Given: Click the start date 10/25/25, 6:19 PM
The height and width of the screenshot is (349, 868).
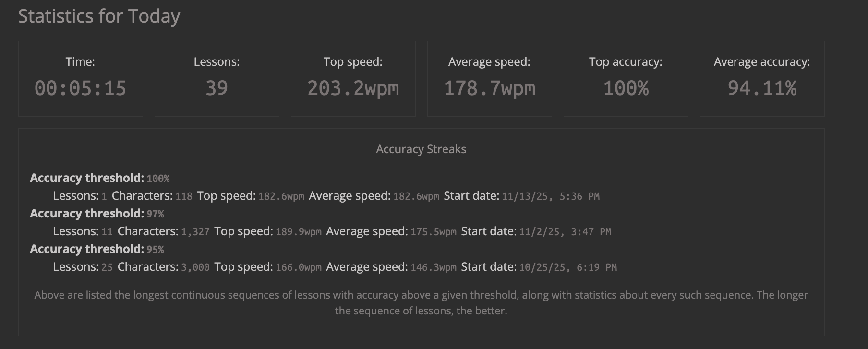Looking at the screenshot, I should pos(568,267).
